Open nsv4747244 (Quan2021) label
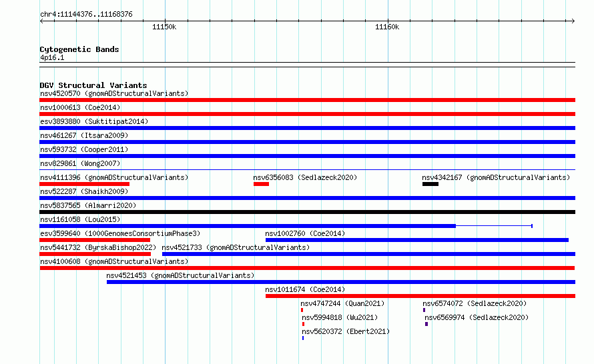 [x=342, y=303]
